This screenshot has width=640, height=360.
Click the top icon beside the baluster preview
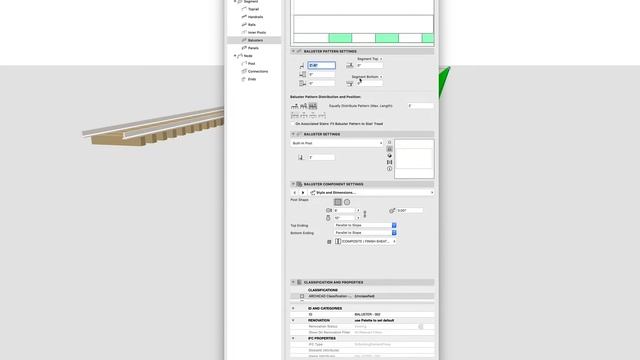pyautogui.click(x=389, y=142)
